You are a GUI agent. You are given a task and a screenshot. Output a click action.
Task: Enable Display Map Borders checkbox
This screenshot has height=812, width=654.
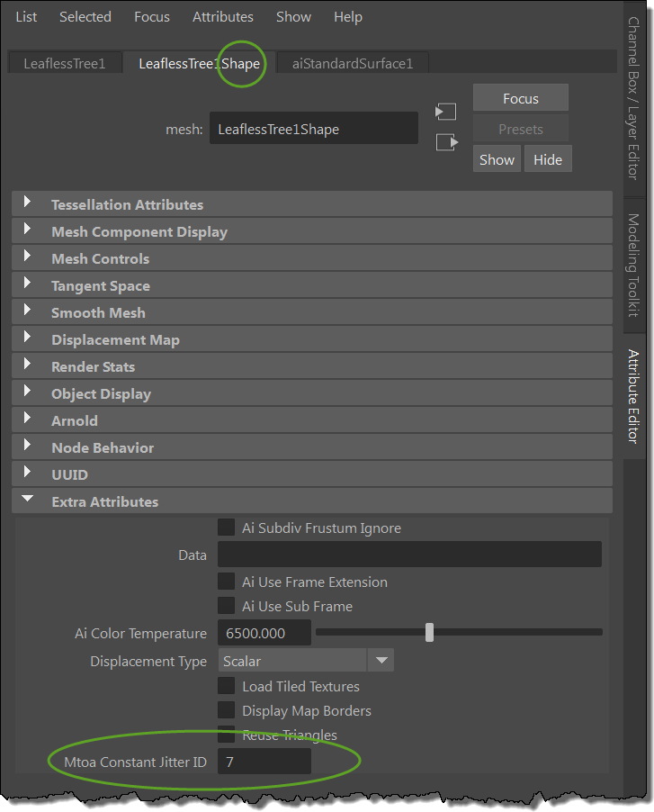[227, 710]
